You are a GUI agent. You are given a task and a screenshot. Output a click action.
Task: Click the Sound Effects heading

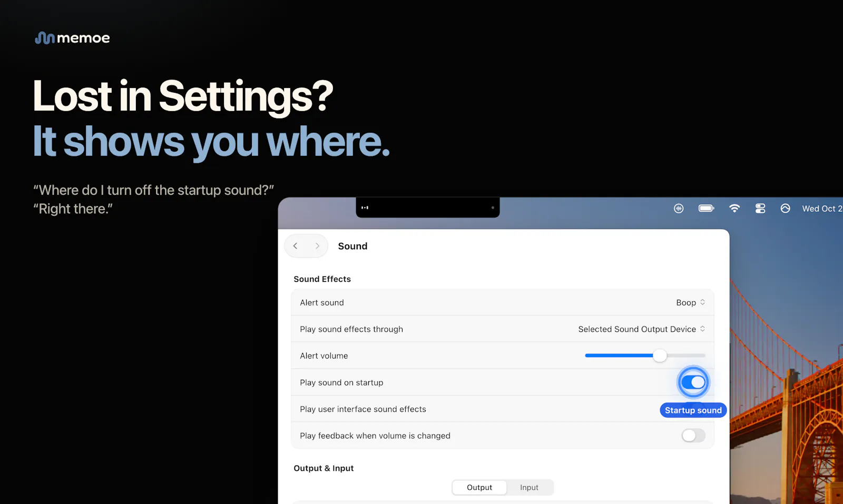322,279
